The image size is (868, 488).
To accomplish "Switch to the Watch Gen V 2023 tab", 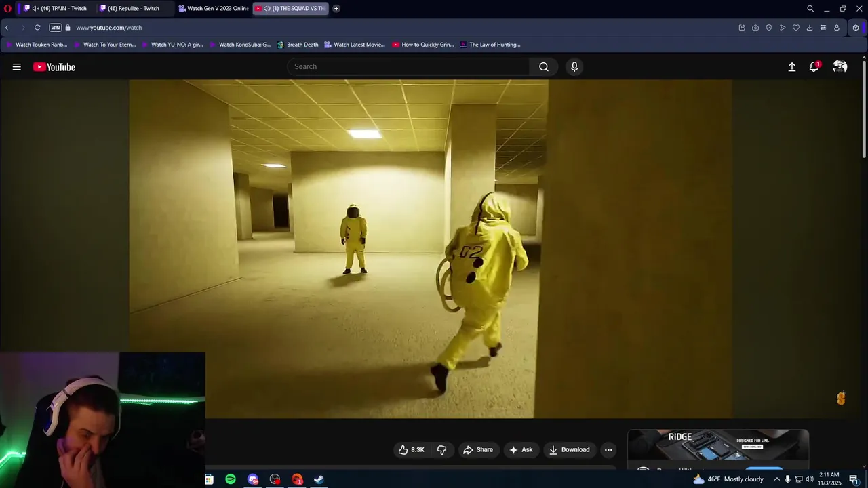I will click(x=213, y=9).
